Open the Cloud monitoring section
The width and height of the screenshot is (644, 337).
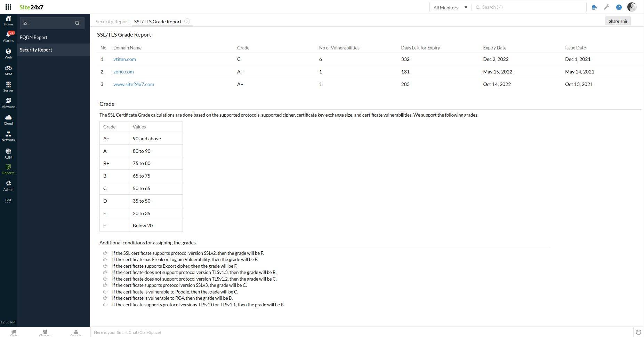pos(8,120)
